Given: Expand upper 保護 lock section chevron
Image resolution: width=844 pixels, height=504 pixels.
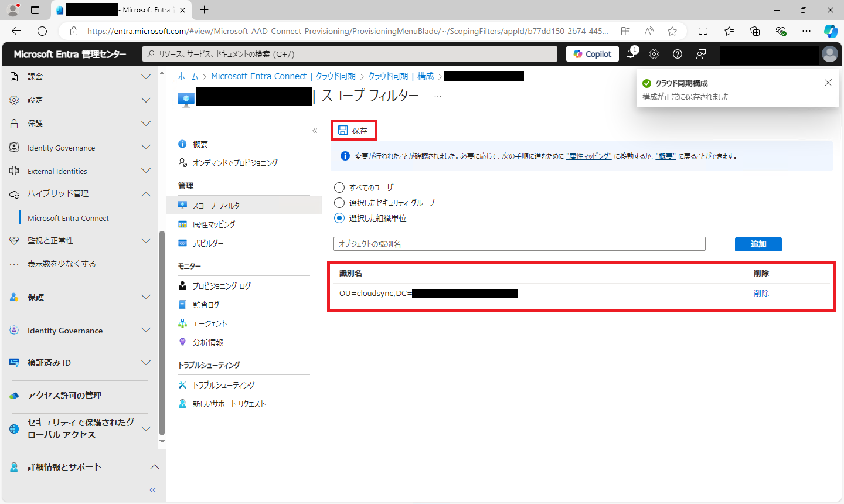Looking at the screenshot, I should (146, 124).
